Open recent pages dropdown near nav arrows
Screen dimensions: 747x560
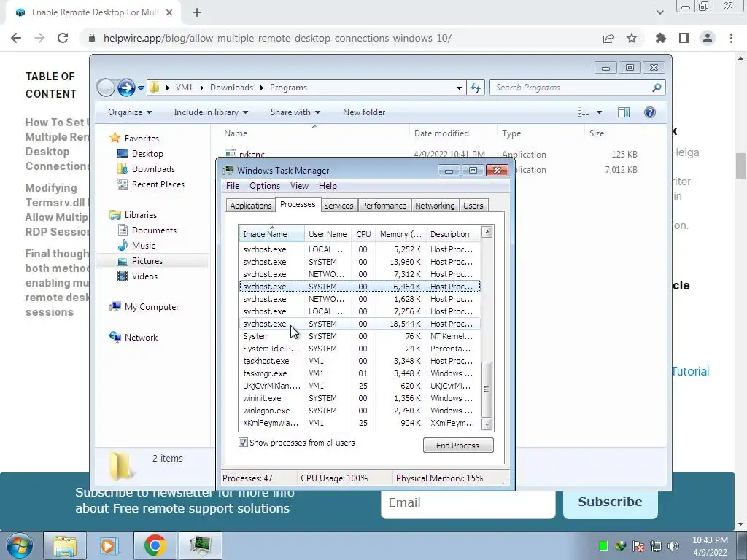(141, 88)
